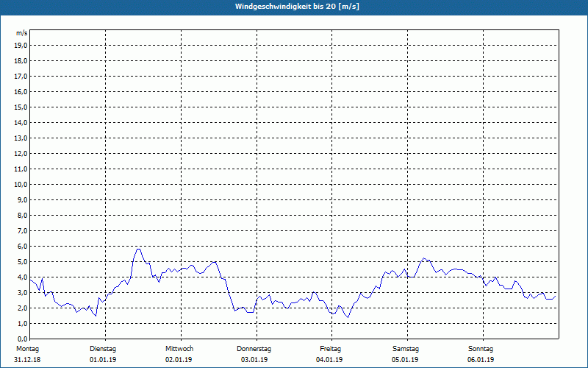Click the date 01.01.19

click(103, 360)
